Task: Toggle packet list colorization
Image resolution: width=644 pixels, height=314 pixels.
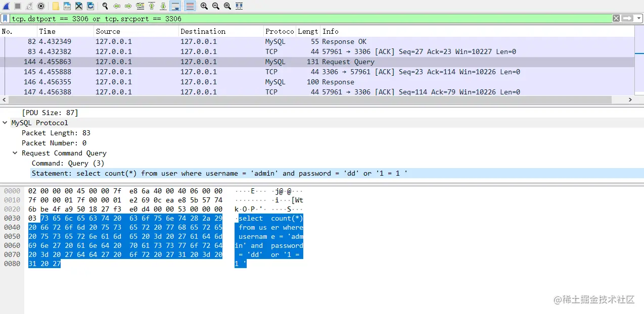Action: (190, 6)
